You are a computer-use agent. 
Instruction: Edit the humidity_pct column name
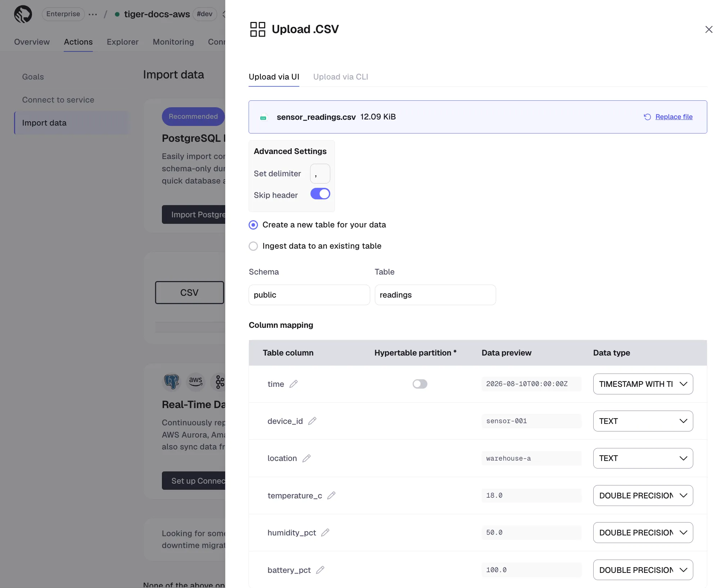(325, 533)
